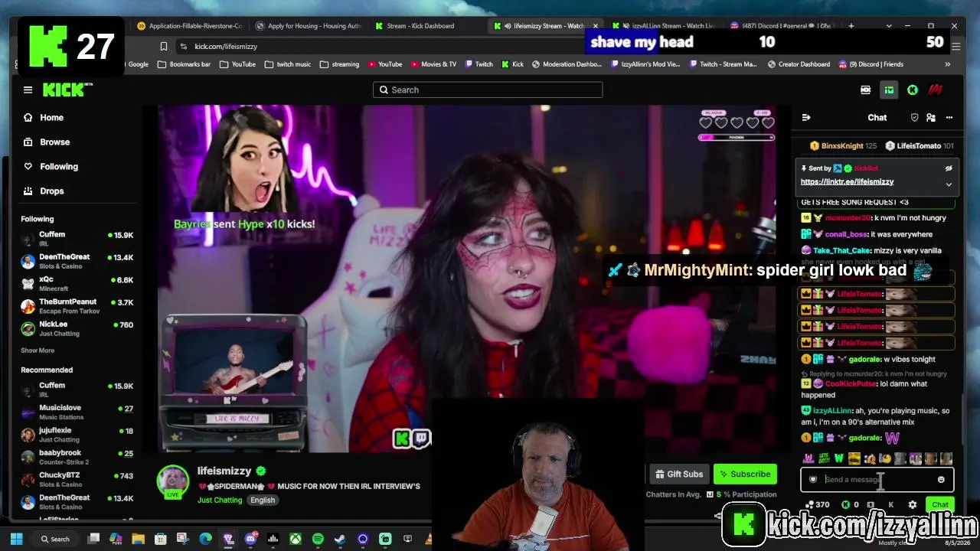The width and height of the screenshot is (980, 551).
Task: Open Cuffem channel in Following list
Action: pos(77,239)
